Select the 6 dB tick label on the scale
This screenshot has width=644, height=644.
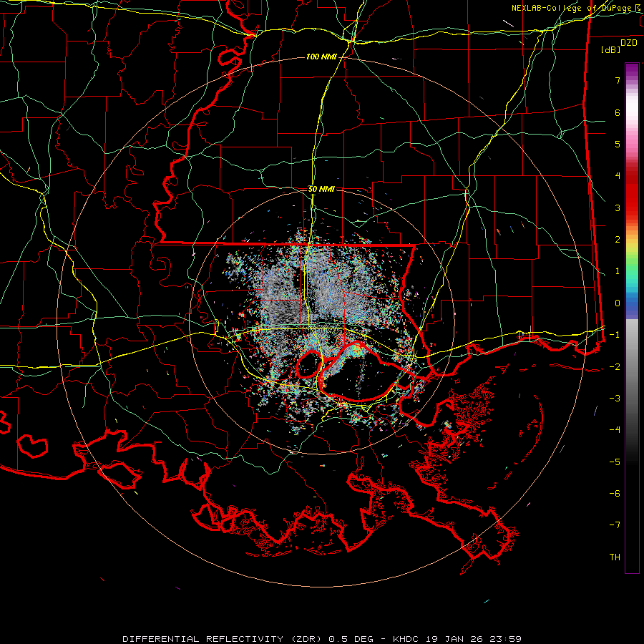[x=618, y=112]
